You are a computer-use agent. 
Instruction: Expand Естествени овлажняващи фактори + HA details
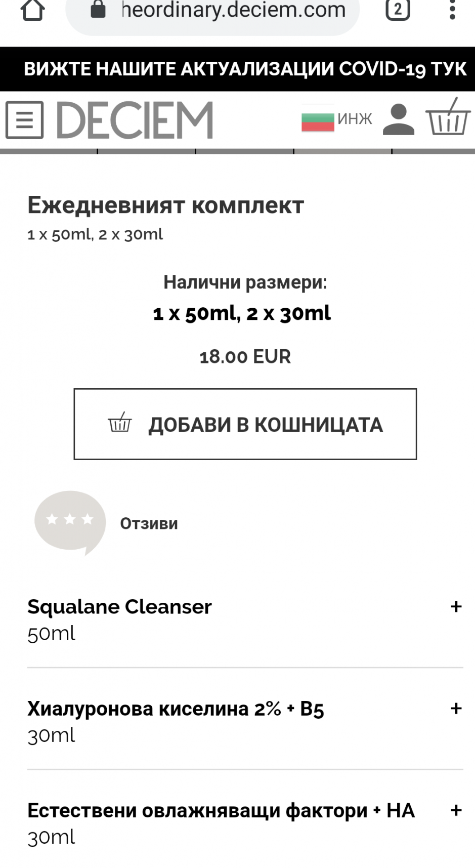tap(456, 810)
